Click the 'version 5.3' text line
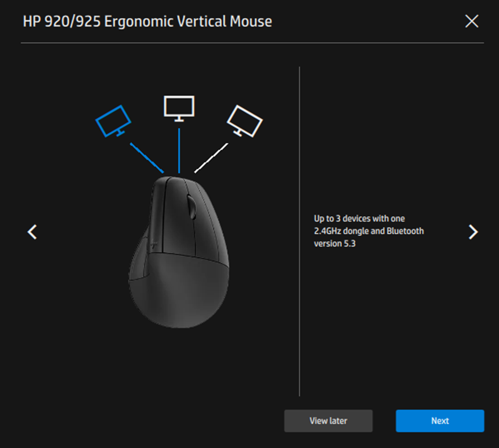 [334, 243]
